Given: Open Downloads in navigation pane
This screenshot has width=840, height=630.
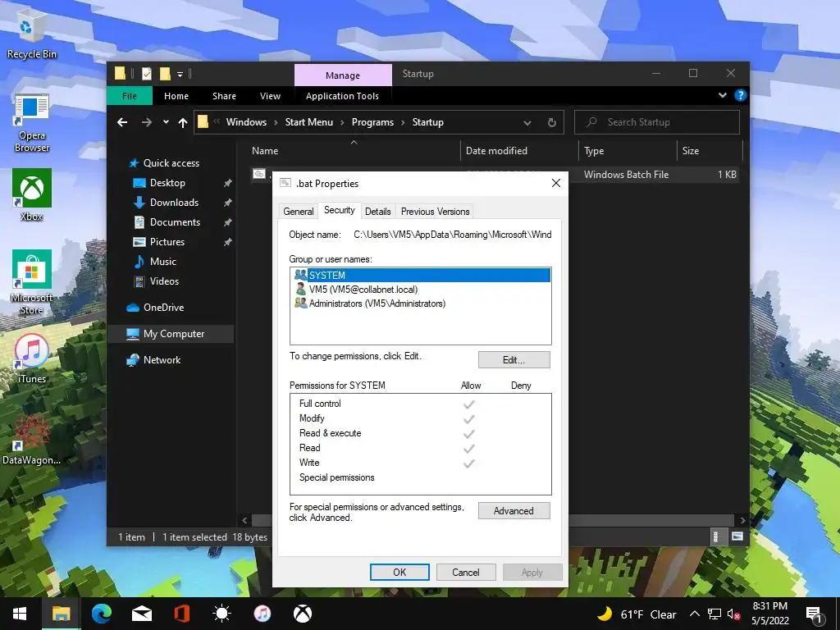Looking at the screenshot, I should click(174, 203).
